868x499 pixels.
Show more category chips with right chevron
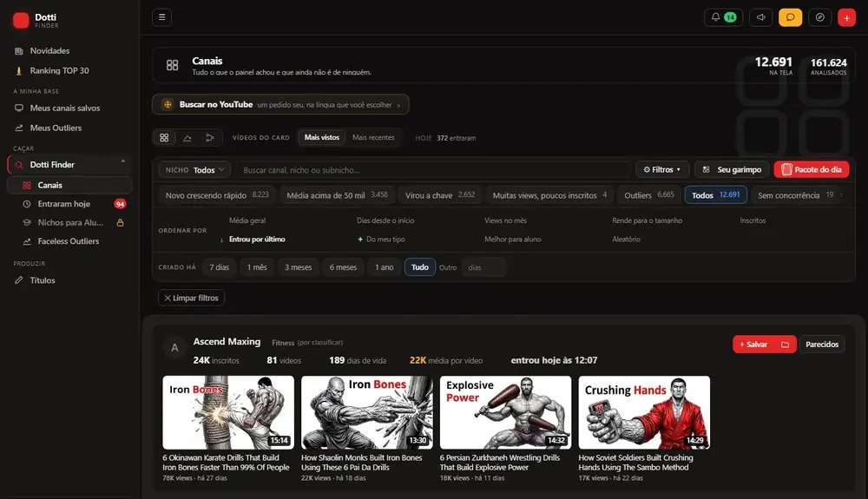point(842,194)
